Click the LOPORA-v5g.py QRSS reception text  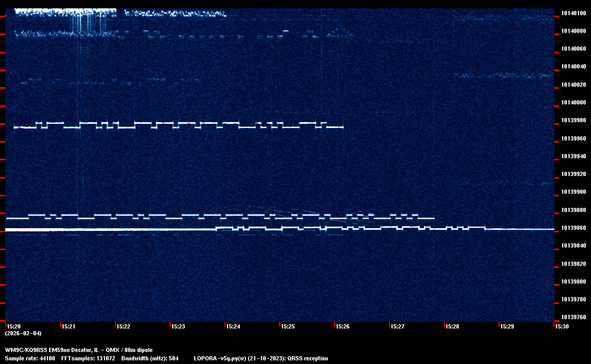click(x=261, y=358)
